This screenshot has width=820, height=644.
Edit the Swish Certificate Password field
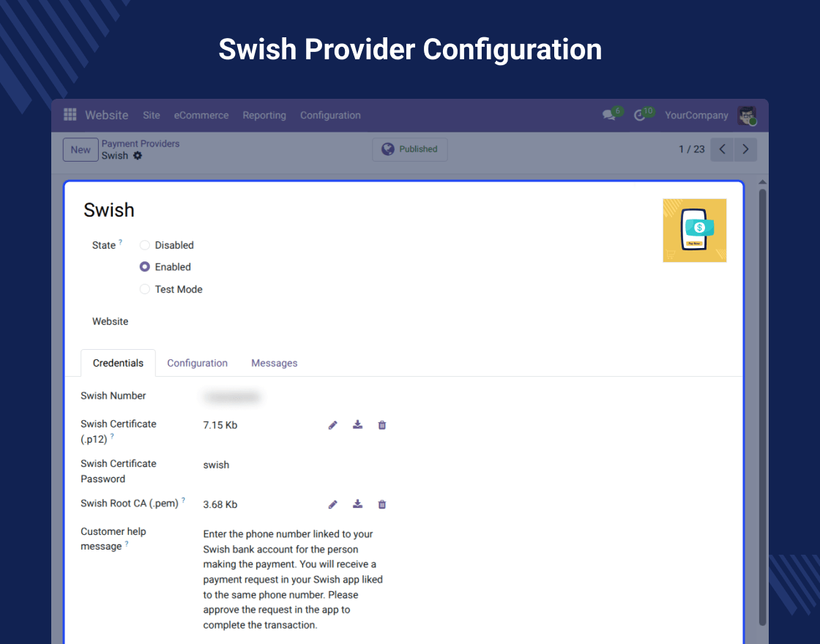point(216,465)
